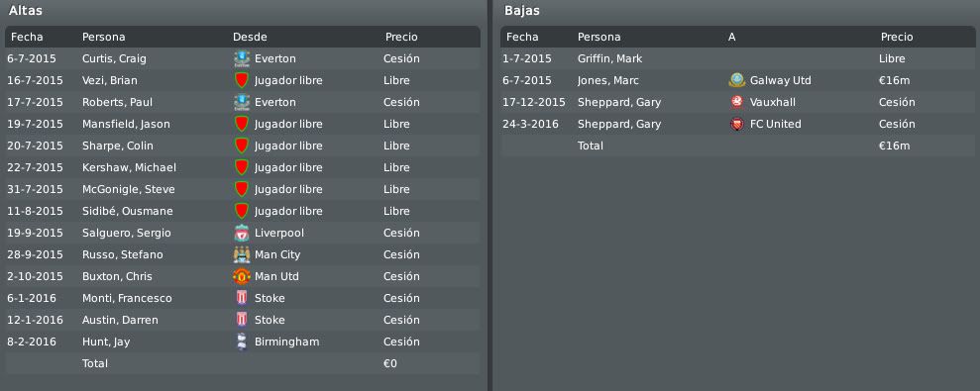
Task: Select Kershaw, Michael player name
Action: (129, 167)
